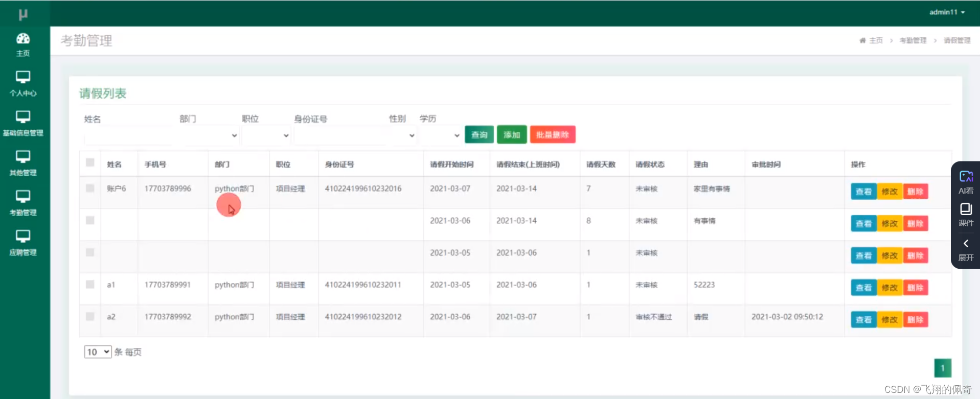This screenshot has height=399, width=980.
Task: Click 修改 for row 账户6
Action: click(890, 192)
